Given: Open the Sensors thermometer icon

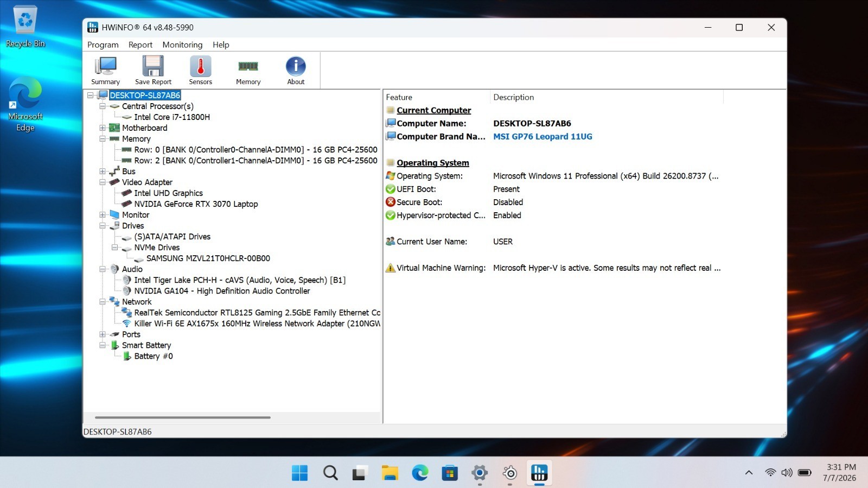Looking at the screenshot, I should point(200,71).
